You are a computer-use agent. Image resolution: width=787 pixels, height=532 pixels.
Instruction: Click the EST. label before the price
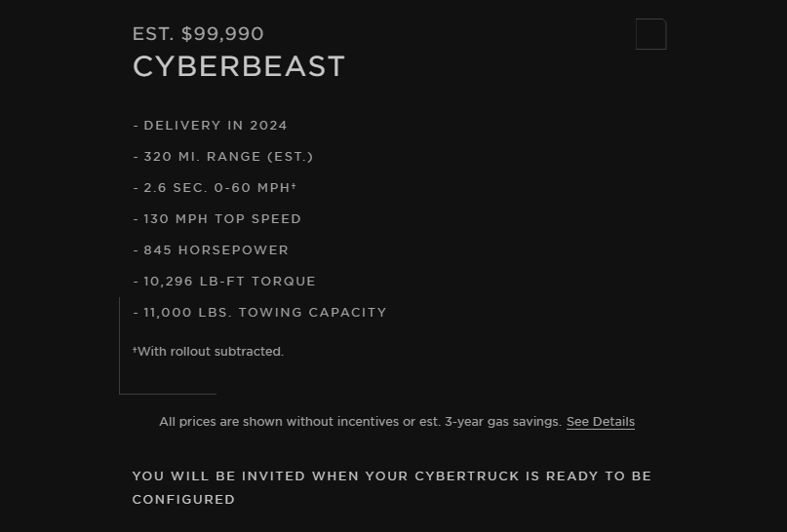tap(153, 34)
